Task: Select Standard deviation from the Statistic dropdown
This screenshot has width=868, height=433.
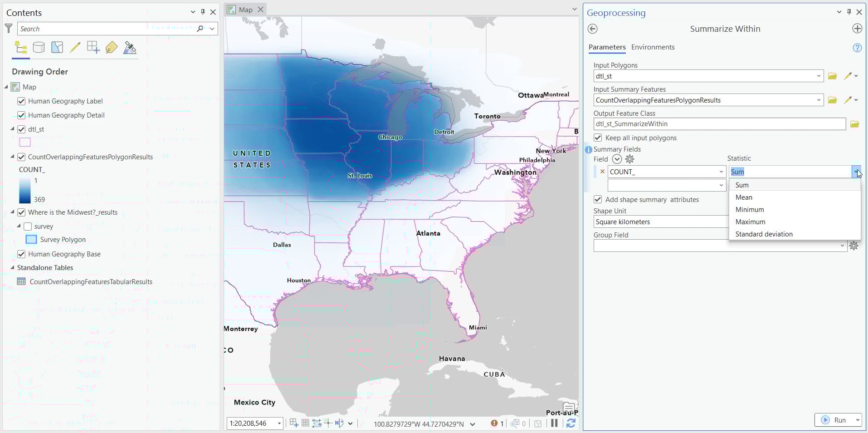Action: (763, 234)
